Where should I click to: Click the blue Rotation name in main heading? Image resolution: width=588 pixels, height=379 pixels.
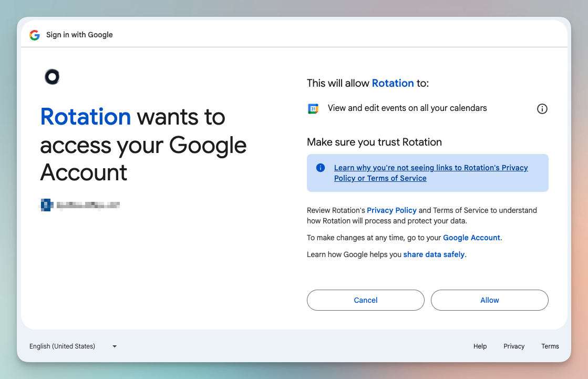tap(86, 117)
